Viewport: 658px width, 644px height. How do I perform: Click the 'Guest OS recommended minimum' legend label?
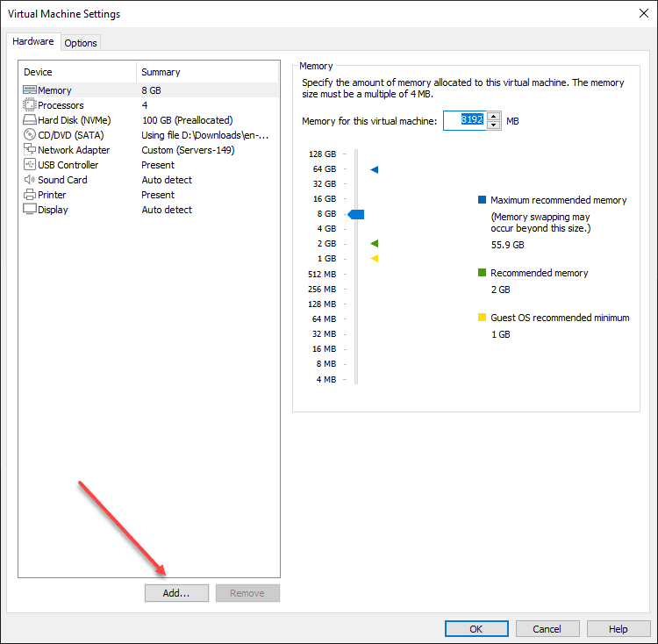(560, 318)
